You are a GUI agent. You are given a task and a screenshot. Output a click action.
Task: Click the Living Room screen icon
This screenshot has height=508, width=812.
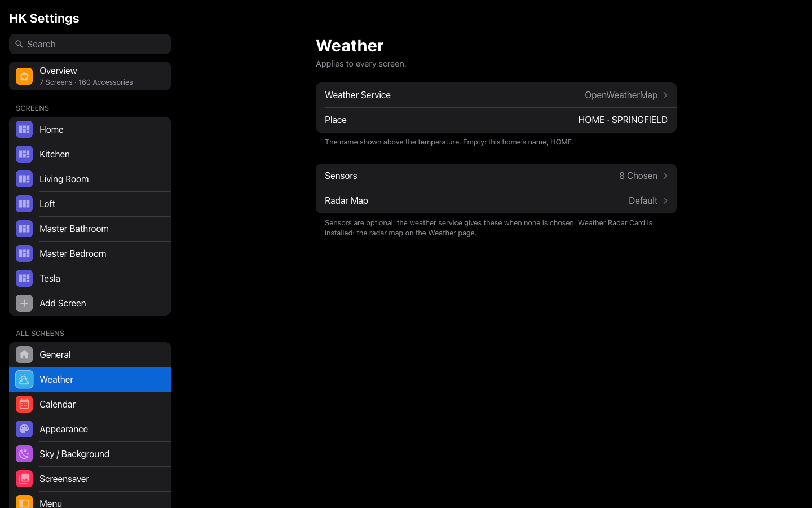pos(24,179)
